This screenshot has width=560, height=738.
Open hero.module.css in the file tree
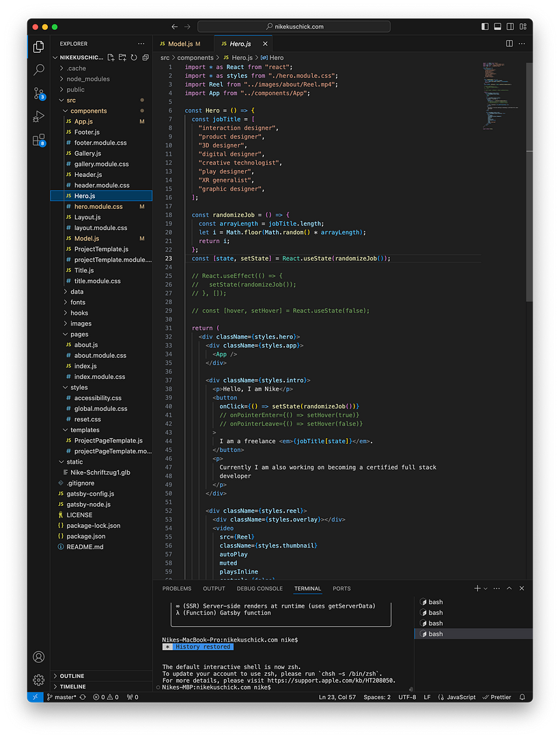[101, 207]
